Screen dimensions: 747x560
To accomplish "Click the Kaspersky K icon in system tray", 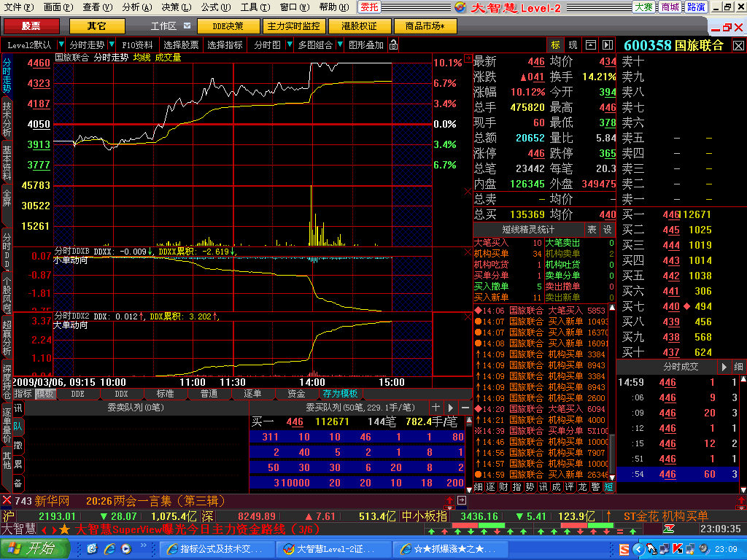I will click(x=678, y=549).
